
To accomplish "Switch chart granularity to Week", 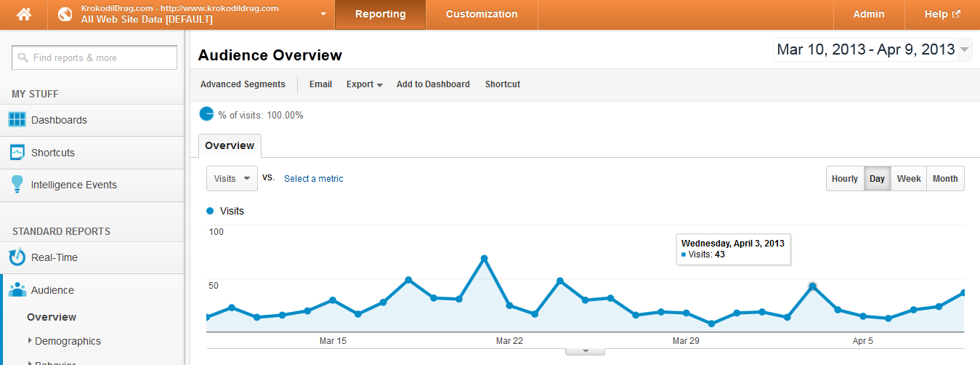I will coord(909,179).
